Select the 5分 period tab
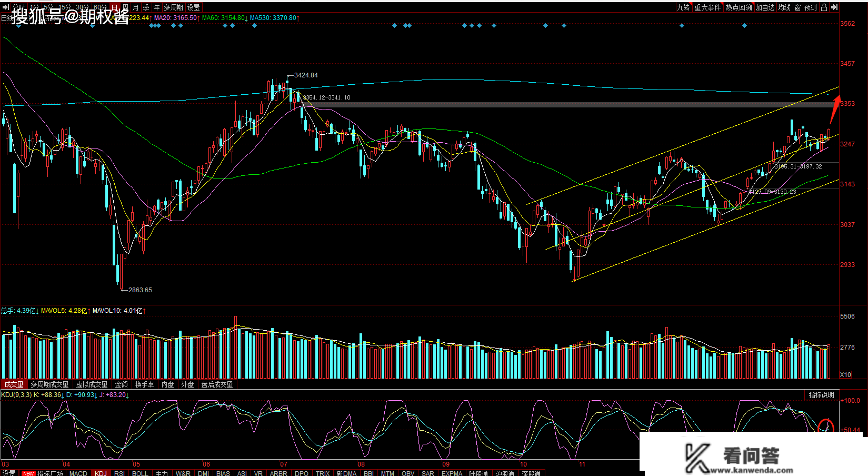 pyautogui.click(x=48, y=7)
